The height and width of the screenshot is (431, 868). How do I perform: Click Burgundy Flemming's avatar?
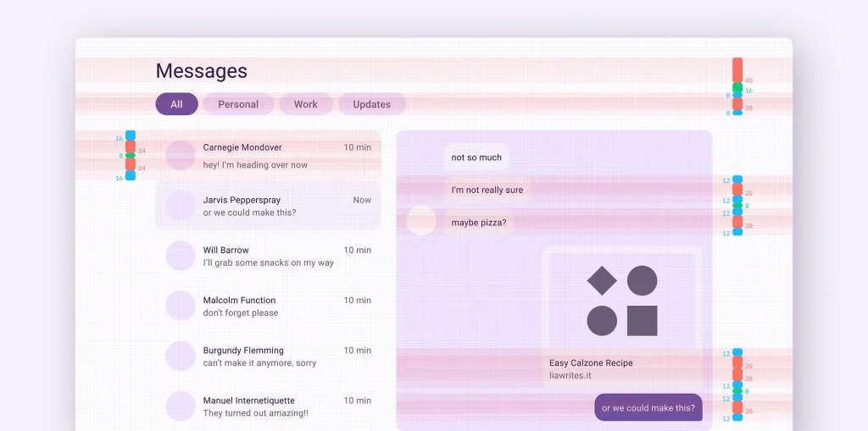pyautogui.click(x=181, y=356)
